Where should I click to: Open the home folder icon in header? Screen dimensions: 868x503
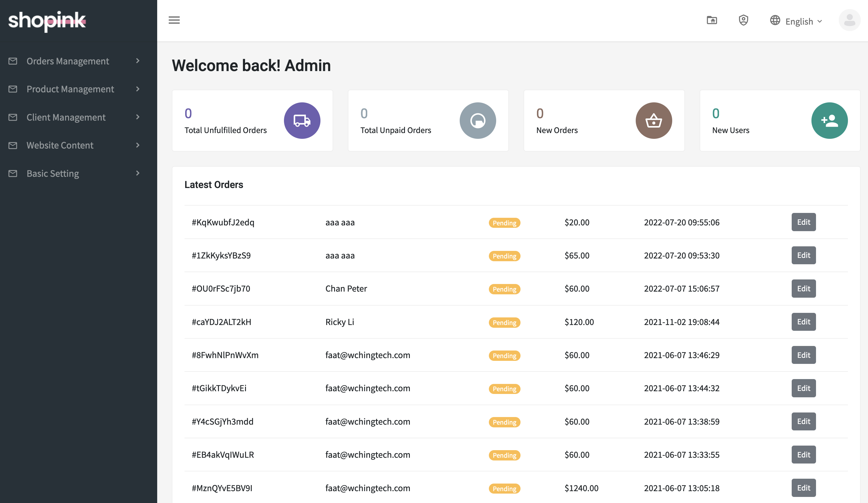[712, 20]
